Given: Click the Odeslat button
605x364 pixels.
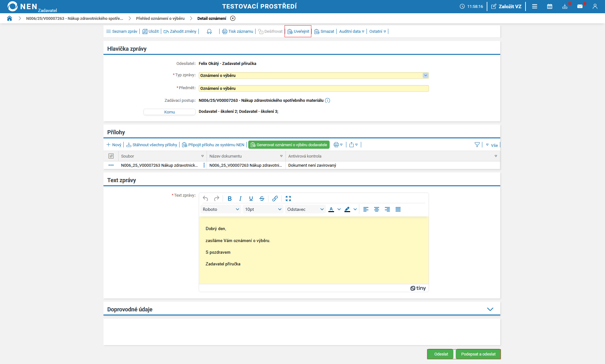Looking at the screenshot, I should [441, 354].
